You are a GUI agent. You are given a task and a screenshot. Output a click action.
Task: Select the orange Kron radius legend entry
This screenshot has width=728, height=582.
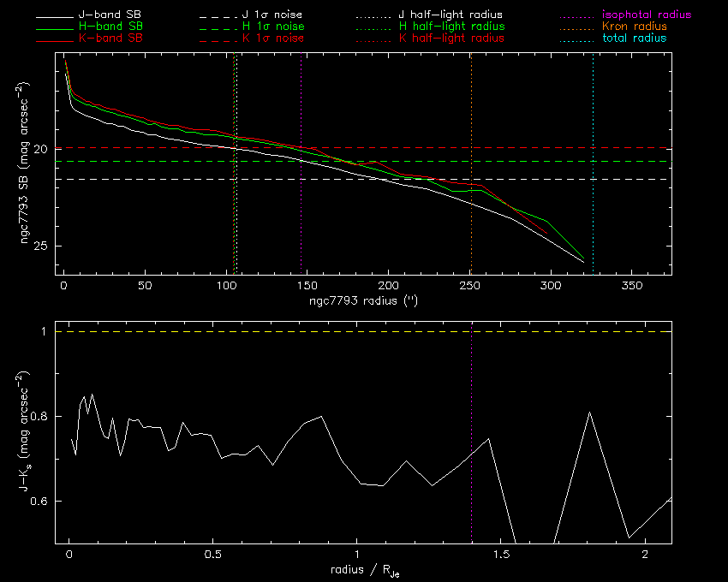[635, 27]
